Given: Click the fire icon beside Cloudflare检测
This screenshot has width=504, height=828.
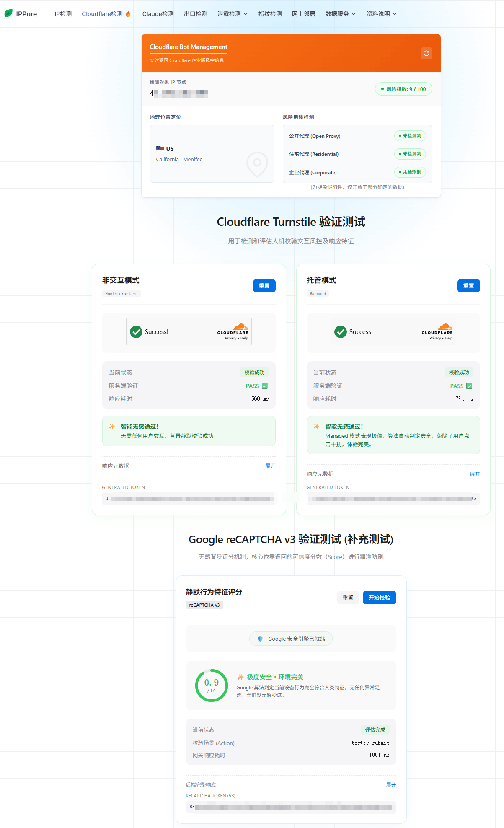Looking at the screenshot, I should tap(128, 14).
